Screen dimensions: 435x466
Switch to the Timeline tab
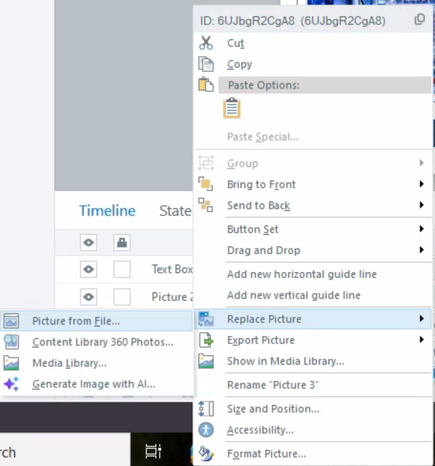coord(107,211)
